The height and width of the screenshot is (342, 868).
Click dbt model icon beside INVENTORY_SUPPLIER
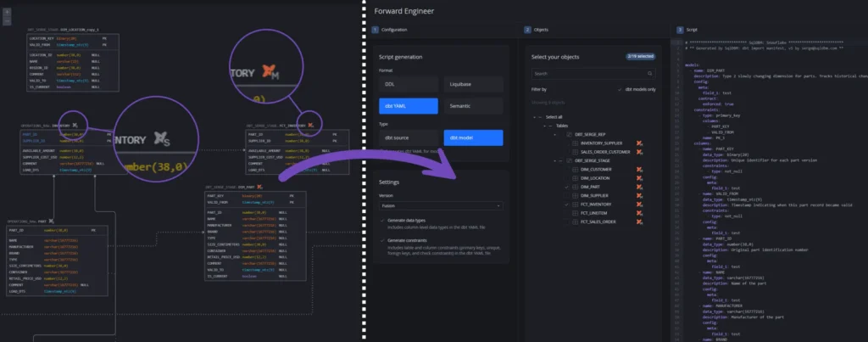tap(639, 143)
